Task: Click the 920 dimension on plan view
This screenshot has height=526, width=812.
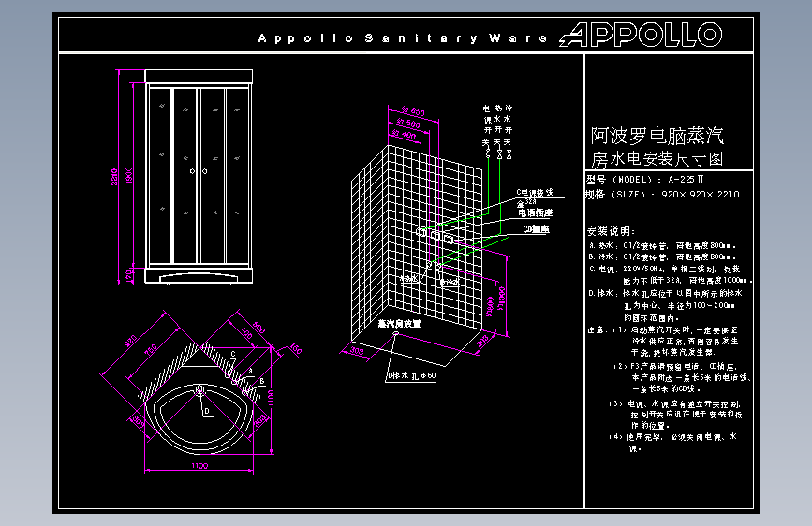Action: (x=130, y=342)
